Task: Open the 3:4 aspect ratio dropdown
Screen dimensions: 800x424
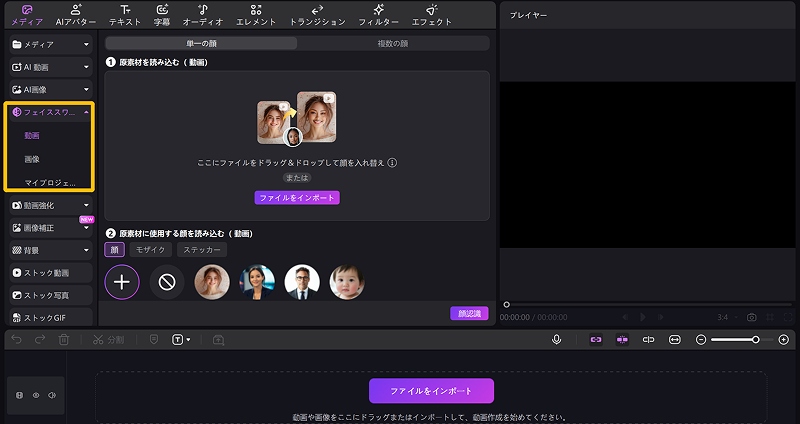Action: point(727,317)
